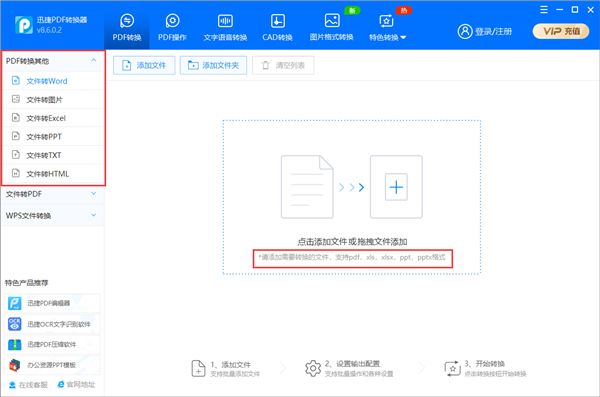Select 文件转HTML in the sidebar

(x=53, y=173)
